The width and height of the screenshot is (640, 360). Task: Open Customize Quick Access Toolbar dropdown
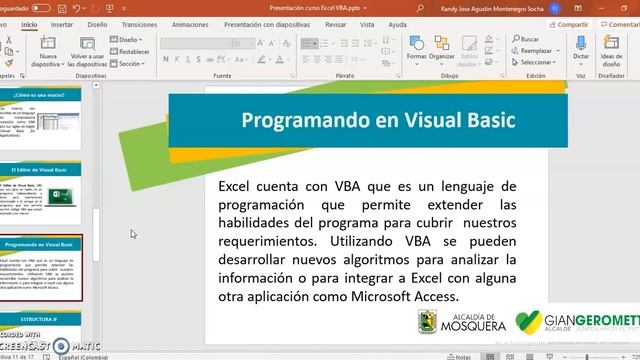click(x=124, y=9)
